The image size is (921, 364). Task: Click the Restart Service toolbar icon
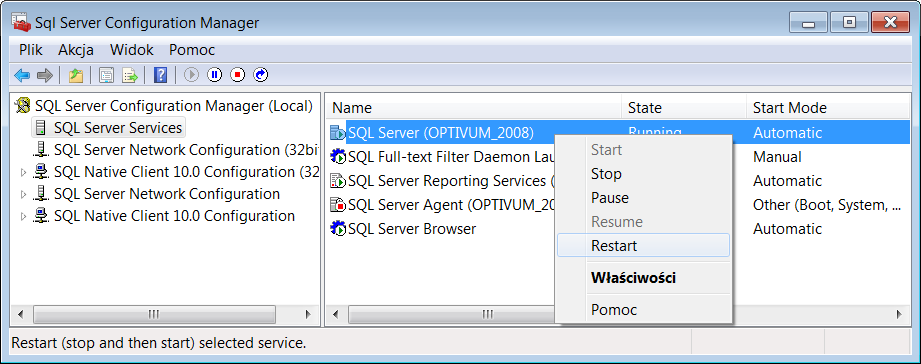point(261,75)
